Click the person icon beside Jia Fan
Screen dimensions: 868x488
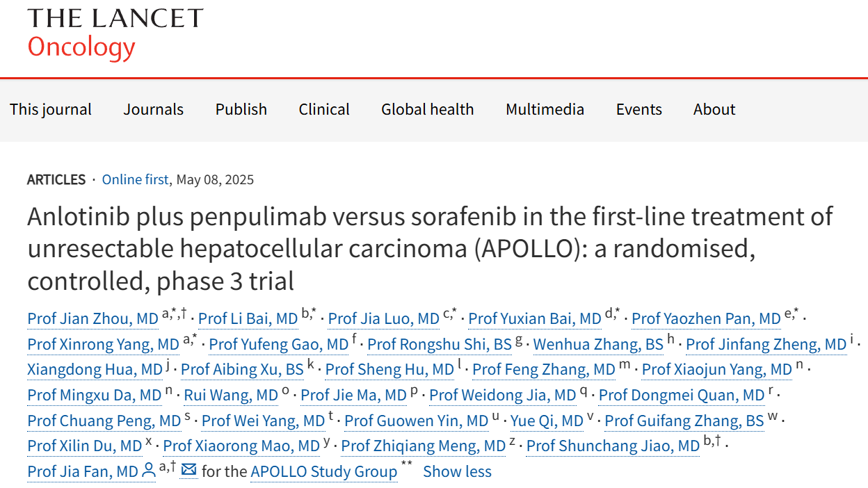point(148,471)
